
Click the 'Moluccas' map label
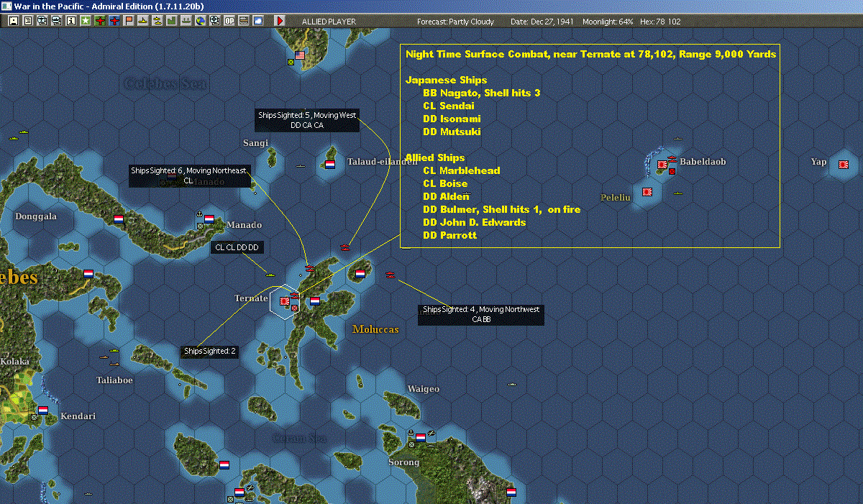click(x=375, y=329)
